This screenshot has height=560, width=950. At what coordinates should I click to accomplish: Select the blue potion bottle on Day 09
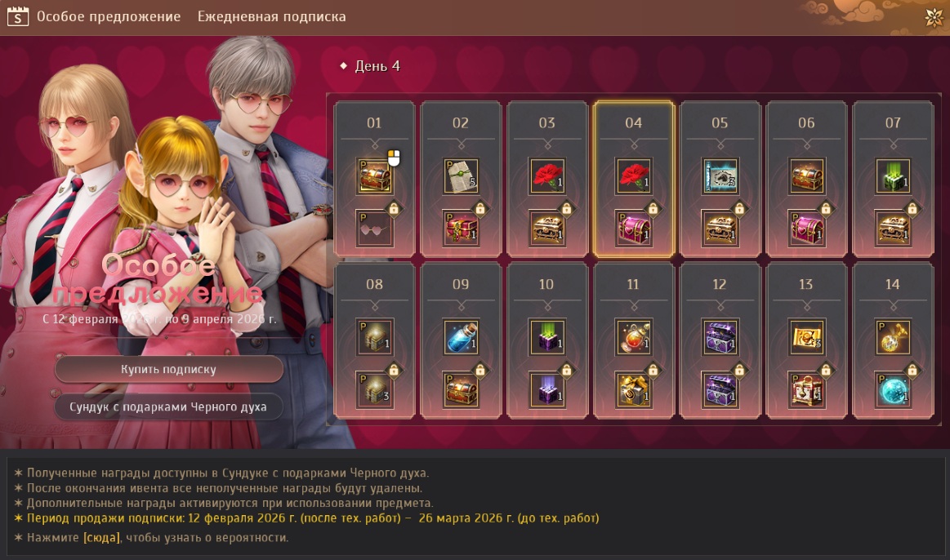point(461,336)
